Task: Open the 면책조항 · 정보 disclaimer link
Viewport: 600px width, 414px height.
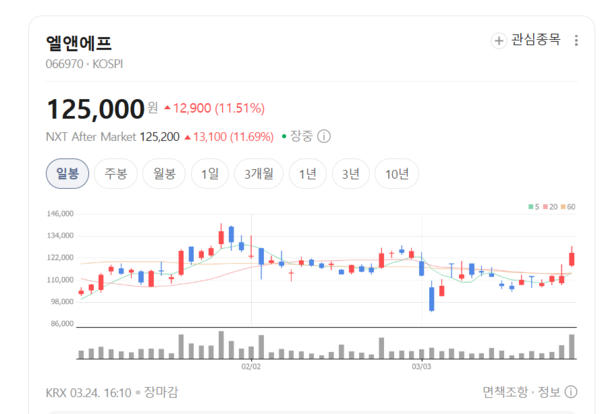Action: point(521,392)
